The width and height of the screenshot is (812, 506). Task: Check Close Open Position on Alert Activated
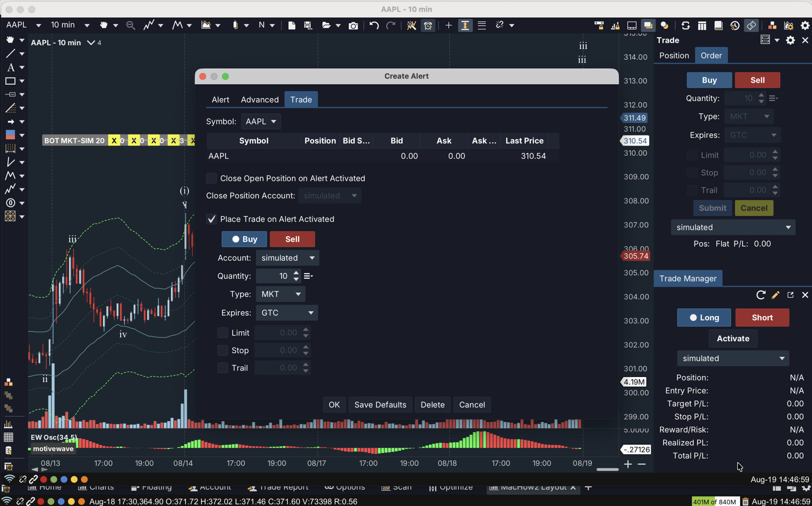click(x=211, y=178)
